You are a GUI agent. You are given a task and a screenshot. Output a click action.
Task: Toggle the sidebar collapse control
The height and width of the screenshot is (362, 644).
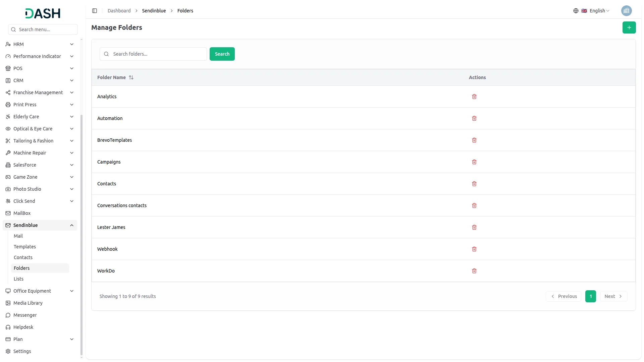coord(94,10)
